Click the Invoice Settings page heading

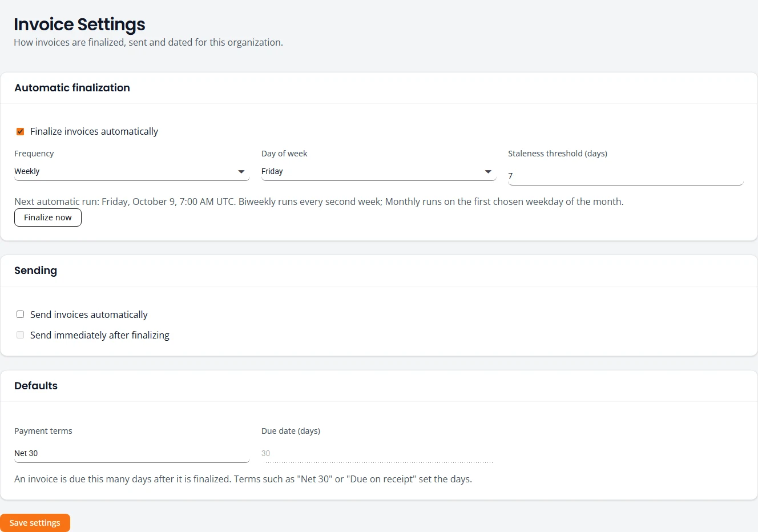click(79, 25)
